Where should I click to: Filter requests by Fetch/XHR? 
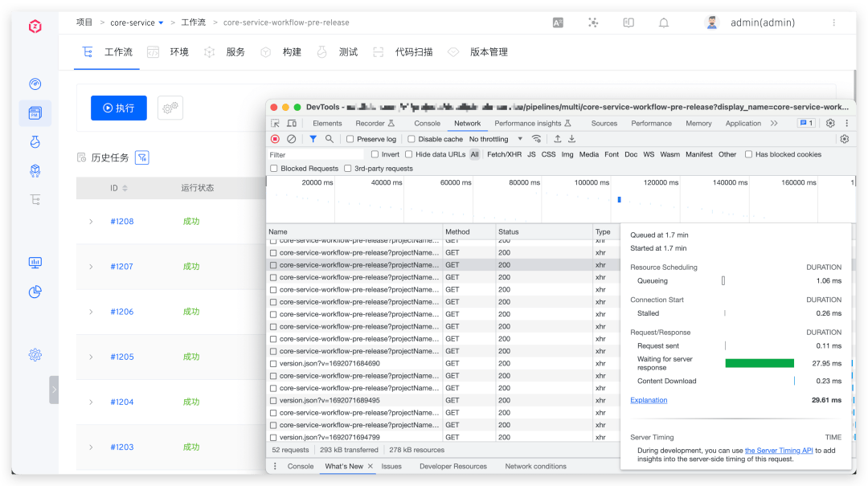coord(504,154)
